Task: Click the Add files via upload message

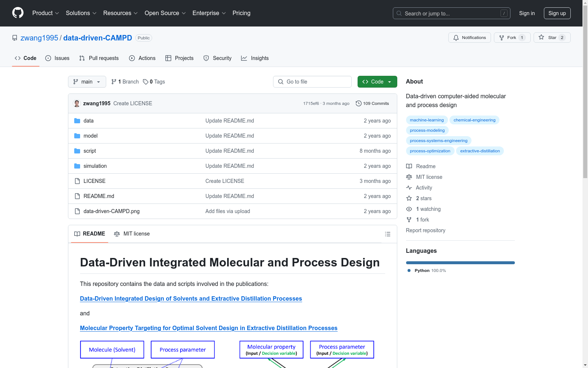Action: 227,211
